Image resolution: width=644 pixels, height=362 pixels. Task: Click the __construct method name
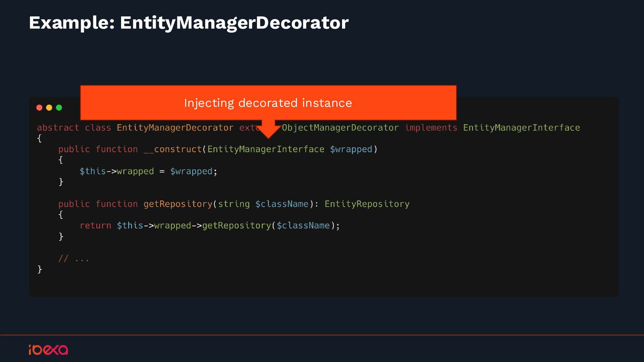(x=172, y=149)
